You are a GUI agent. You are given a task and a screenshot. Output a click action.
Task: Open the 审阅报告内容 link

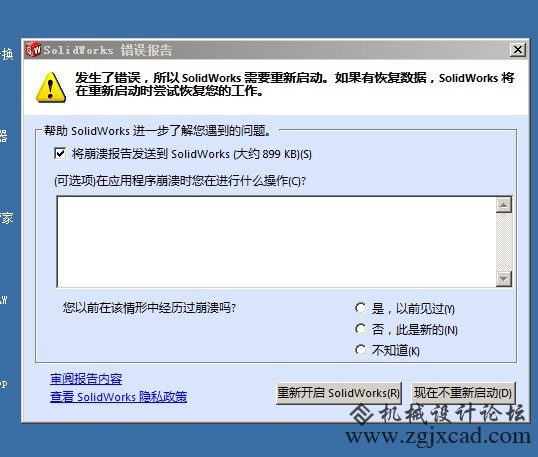coord(86,379)
